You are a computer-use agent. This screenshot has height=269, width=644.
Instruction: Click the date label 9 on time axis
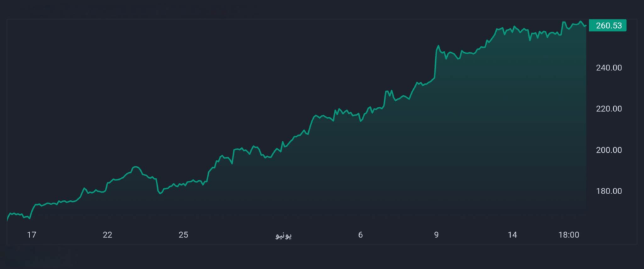[x=436, y=235]
